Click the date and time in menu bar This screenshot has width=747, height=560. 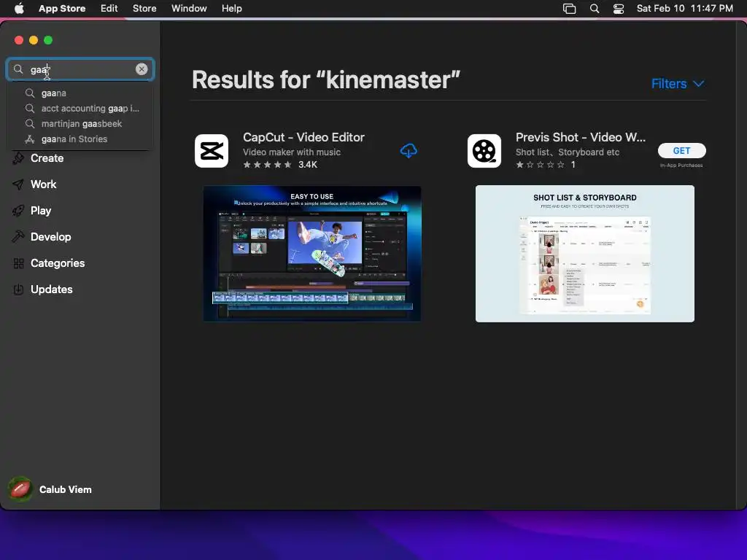[684, 9]
